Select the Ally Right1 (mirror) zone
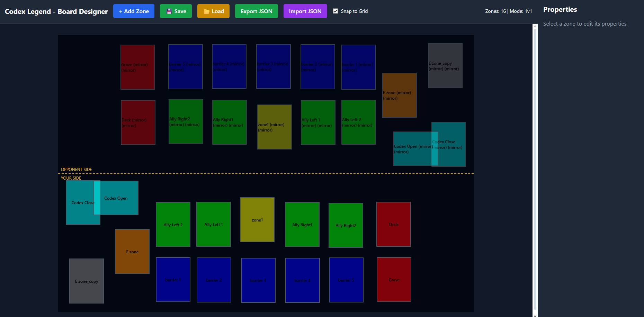Image resolution: width=644 pixels, height=317 pixels. [230, 122]
